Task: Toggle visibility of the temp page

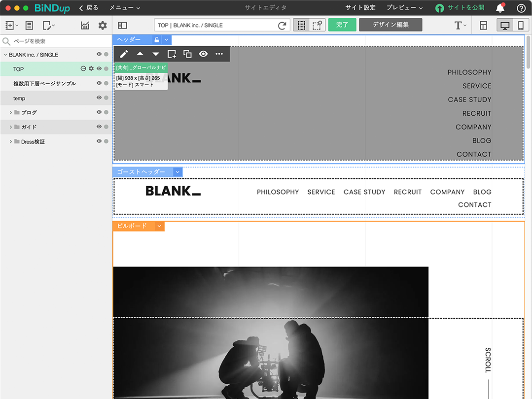Action: [x=99, y=98]
